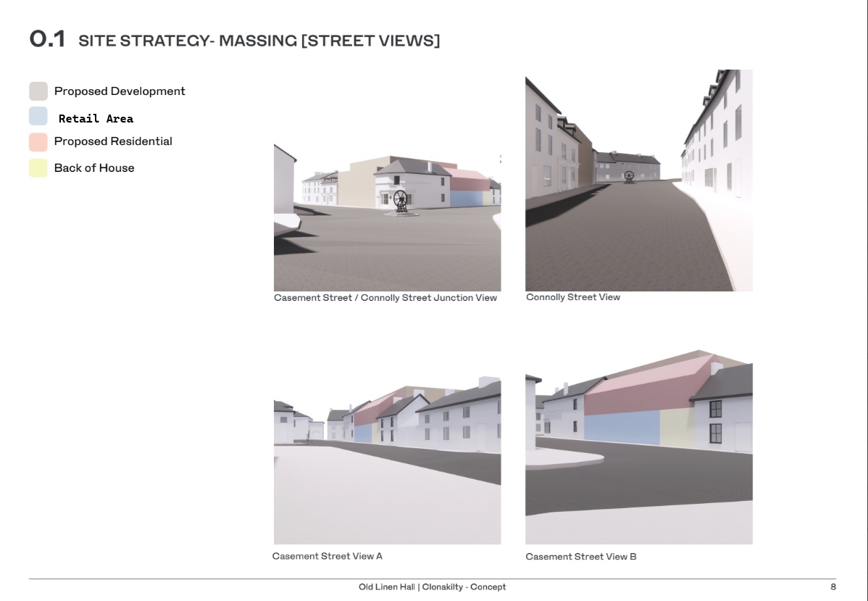Open the Casement/Connolly Street Junction View image
868x601 pixels.
click(387, 217)
